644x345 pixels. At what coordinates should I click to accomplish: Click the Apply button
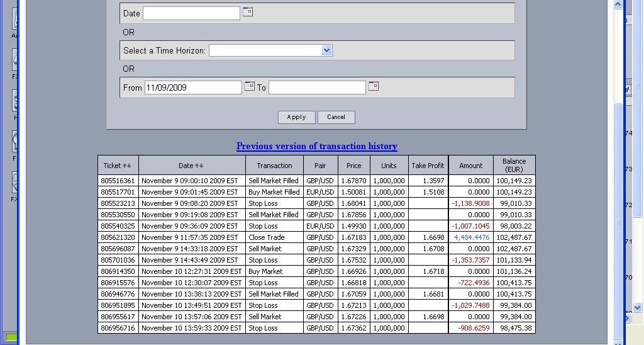coord(296,117)
